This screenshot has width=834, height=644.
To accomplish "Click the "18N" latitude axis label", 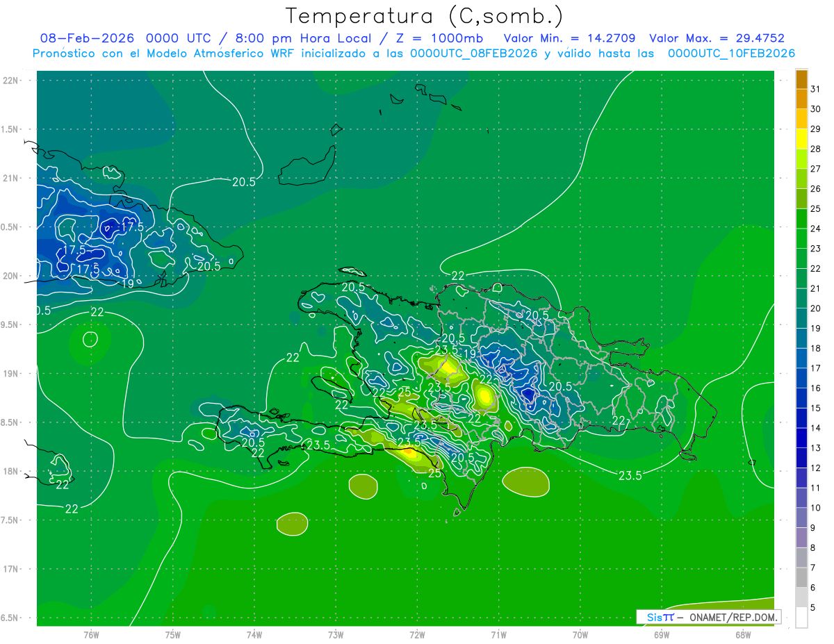I will [x=12, y=472].
